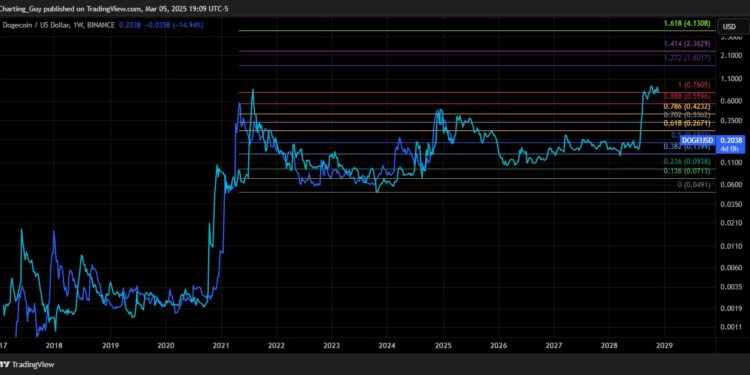
Task: Click the 2024 label on time axis
Action: (387, 345)
